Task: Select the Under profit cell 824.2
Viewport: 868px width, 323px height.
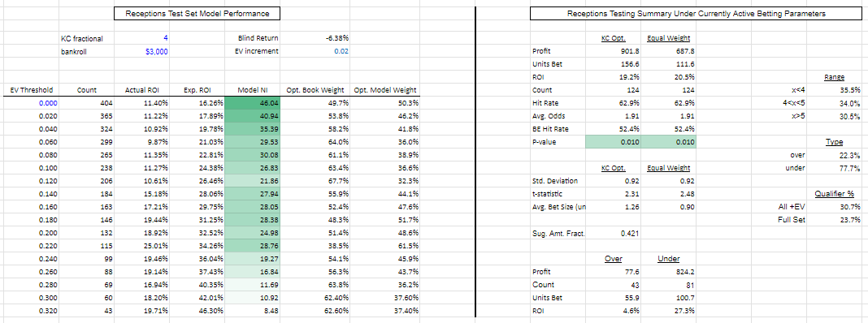Action: coord(668,272)
